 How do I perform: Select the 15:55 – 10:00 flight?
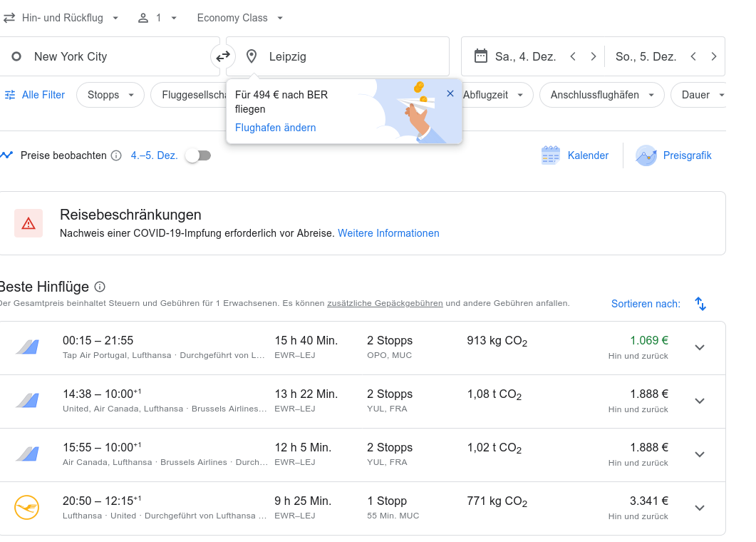[363, 455]
